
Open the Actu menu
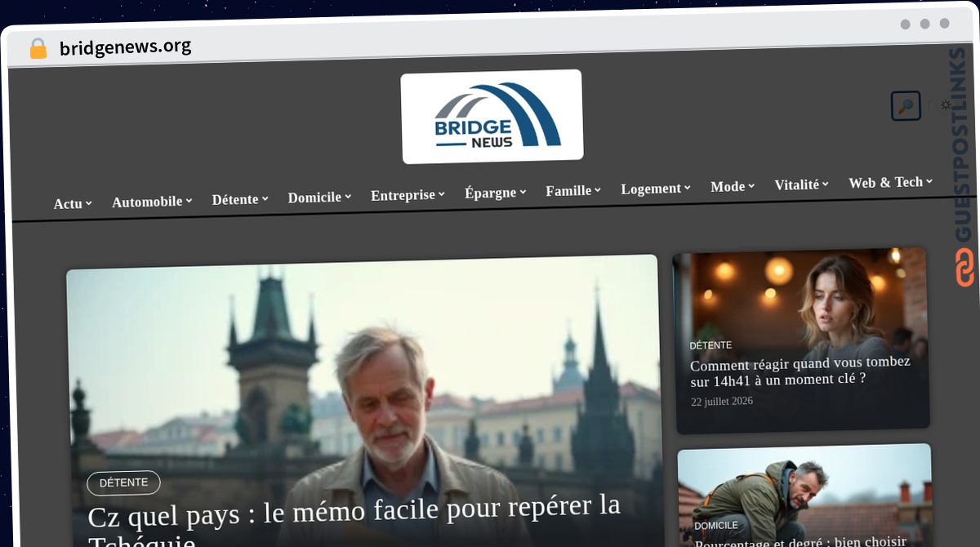click(73, 203)
